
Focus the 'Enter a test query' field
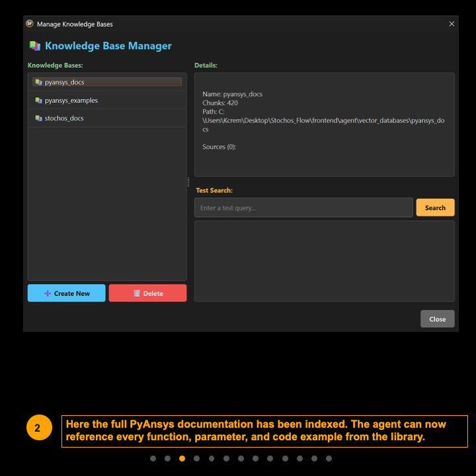pyautogui.click(x=303, y=208)
